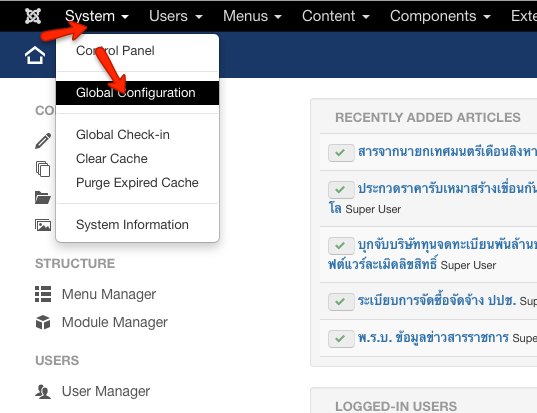
Task: Toggle published checkmark for ระเบียบการจัดซื้อจัดจ้าง article
Action: tap(341, 302)
